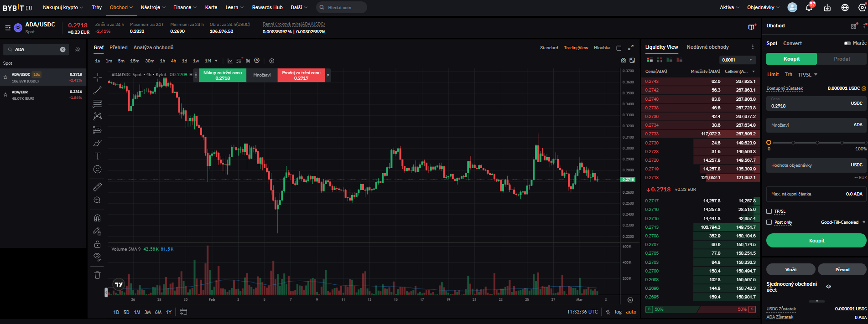Tick the Post only checkbox
Screen dimensions: 868x324
(769, 222)
